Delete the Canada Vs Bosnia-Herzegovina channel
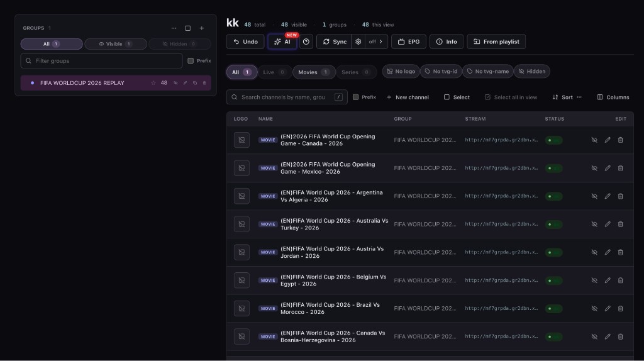The width and height of the screenshot is (644, 361). coord(621,336)
